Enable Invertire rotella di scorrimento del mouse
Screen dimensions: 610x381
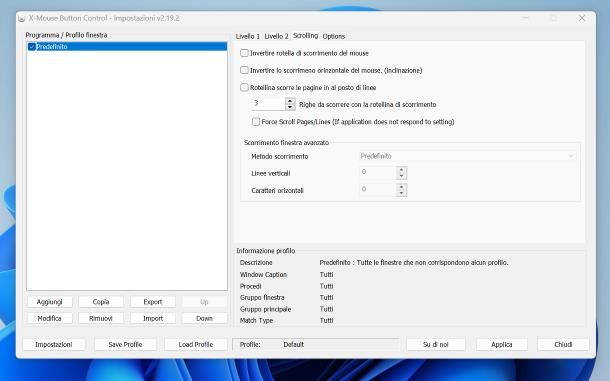click(x=244, y=53)
